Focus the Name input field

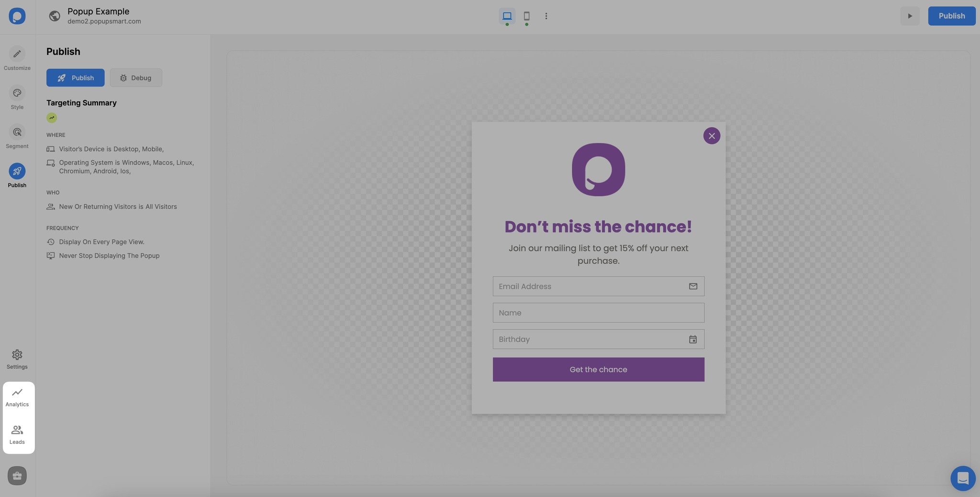click(599, 313)
